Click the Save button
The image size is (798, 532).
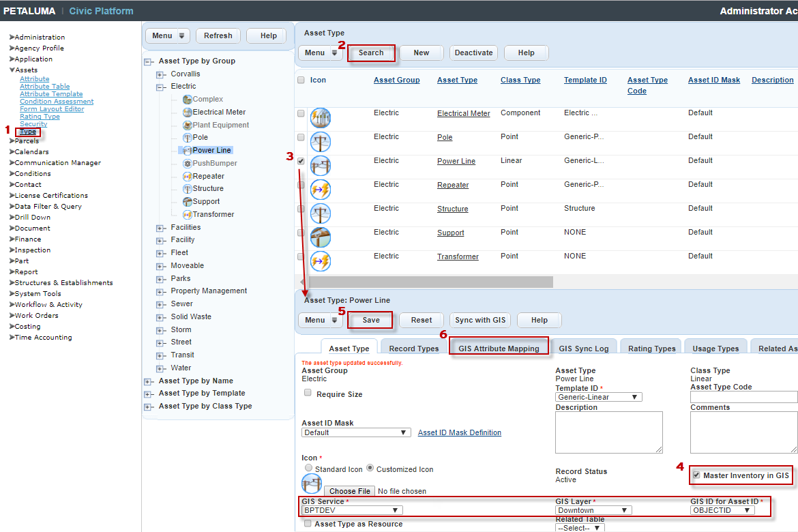tap(371, 320)
